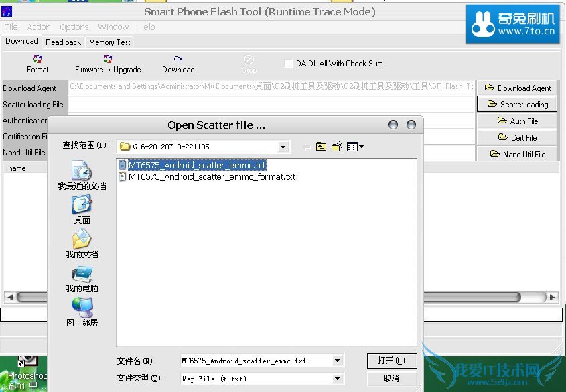Image resolution: width=566 pixels, height=392 pixels.
Task: Open 我的文档 My Documents shortcut
Action: 82,244
